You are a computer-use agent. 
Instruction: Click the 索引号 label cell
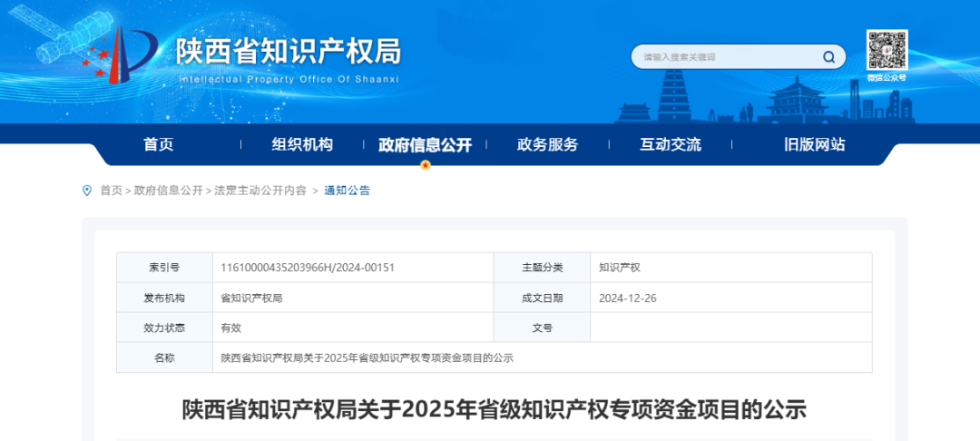pyautogui.click(x=165, y=268)
